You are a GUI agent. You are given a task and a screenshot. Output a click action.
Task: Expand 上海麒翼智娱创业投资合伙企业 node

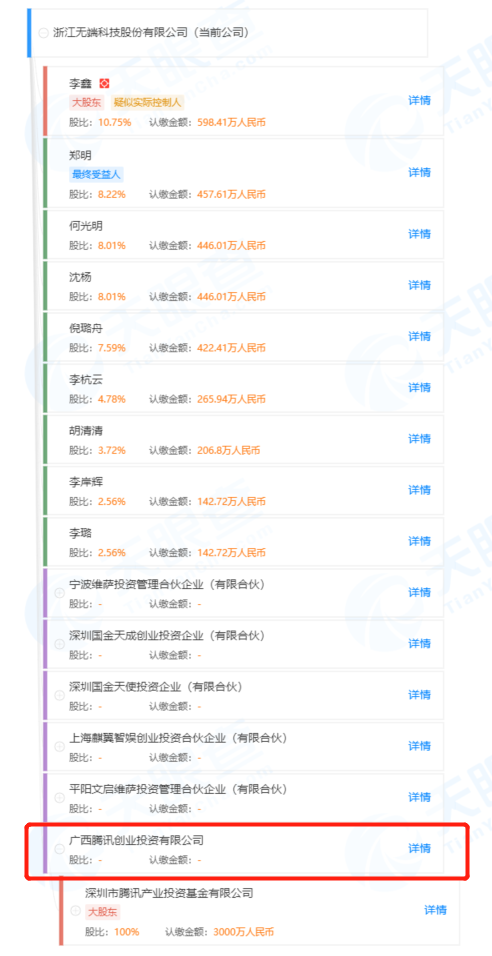60,747
